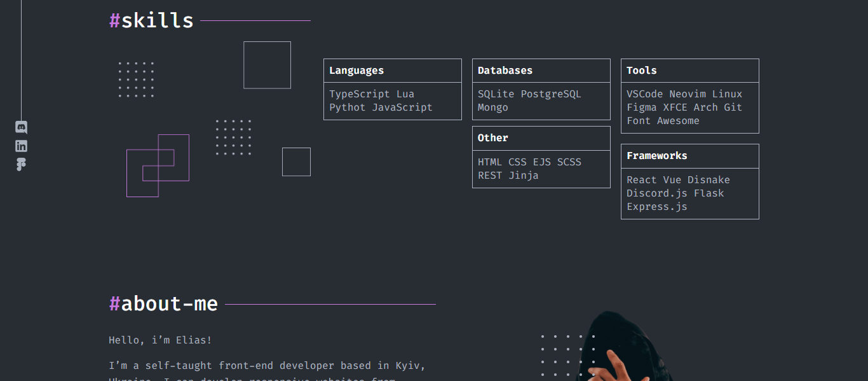
Task: Click the TypeScript Lua text in Languages
Action: point(372,94)
